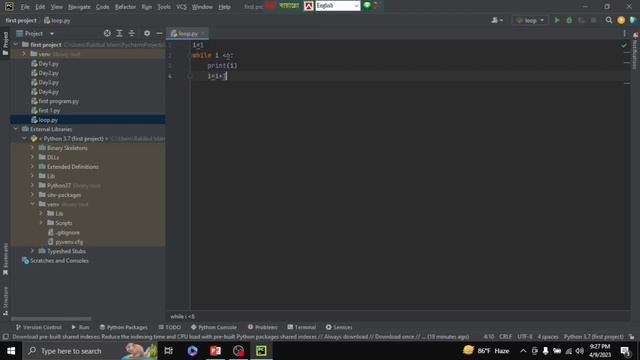
Task: Open the Problems tool window
Action: coord(262,327)
